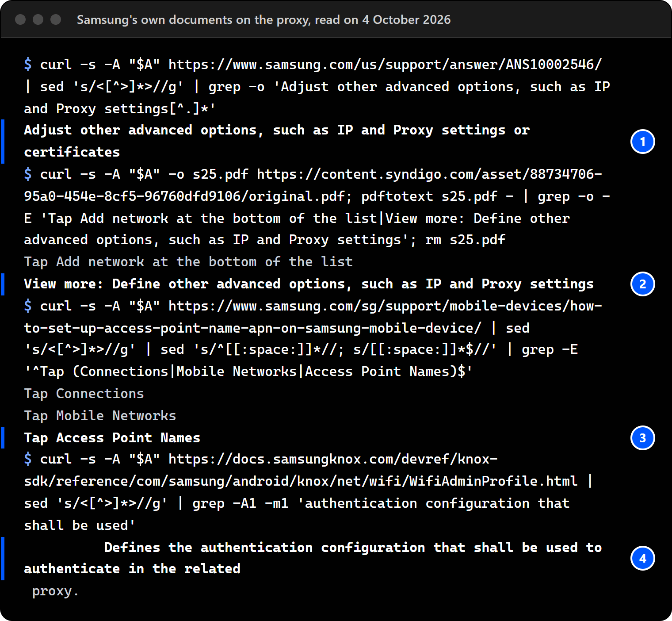Click the command line ending "such as IP"
Image resolution: width=672 pixels, height=621 pixels.
click(317, 87)
